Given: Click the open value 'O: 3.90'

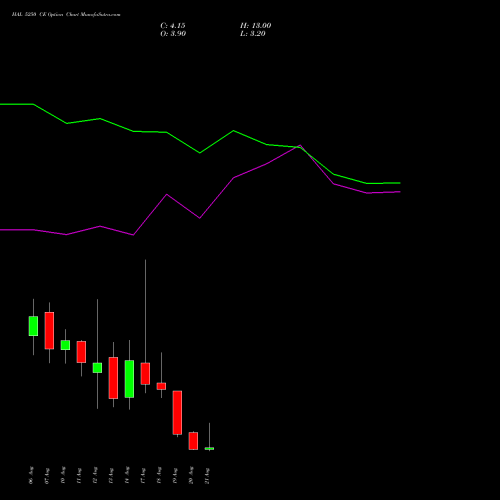Looking at the screenshot, I should [173, 34].
